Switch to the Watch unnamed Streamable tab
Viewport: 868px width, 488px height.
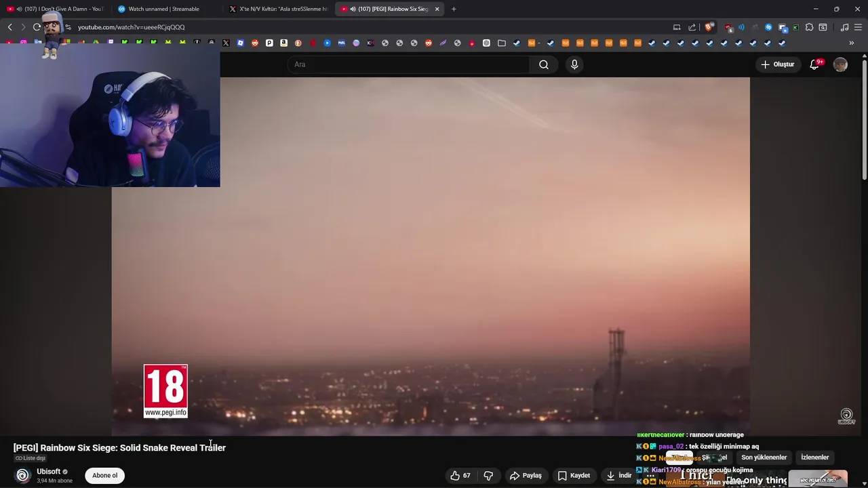tap(167, 9)
